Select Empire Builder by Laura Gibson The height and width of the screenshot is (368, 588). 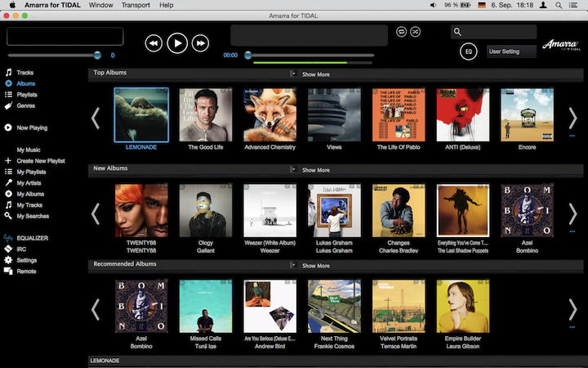463,306
